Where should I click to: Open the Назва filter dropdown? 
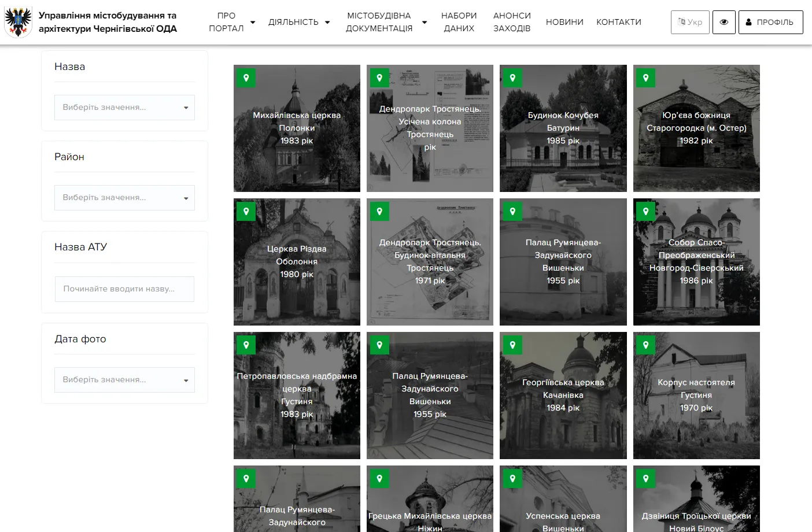124,108
